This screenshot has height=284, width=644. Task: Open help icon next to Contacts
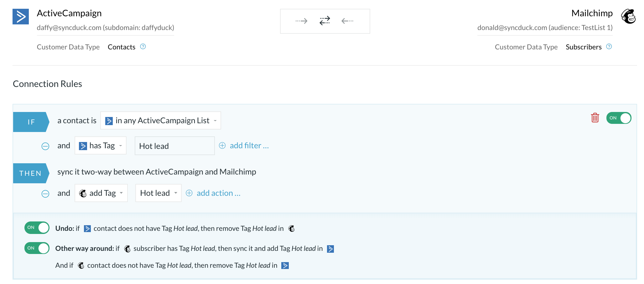click(143, 47)
